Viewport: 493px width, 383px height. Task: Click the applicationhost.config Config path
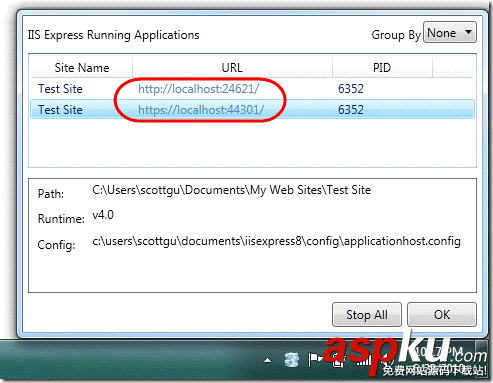tap(276, 241)
